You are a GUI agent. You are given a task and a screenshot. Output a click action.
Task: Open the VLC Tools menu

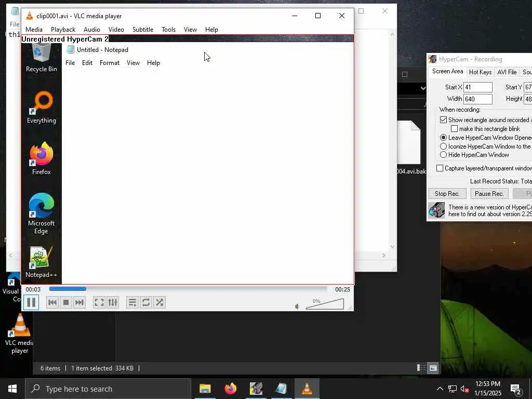tap(169, 30)
